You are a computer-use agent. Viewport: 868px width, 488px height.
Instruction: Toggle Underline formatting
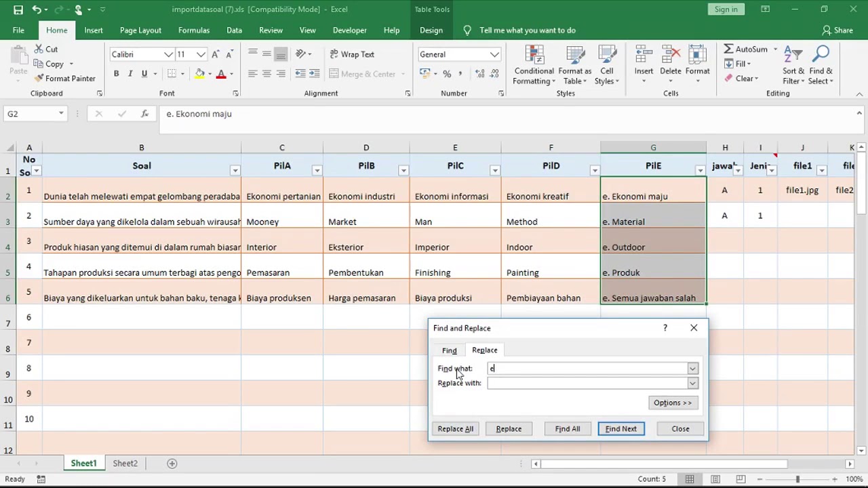[x=144, y=73]
